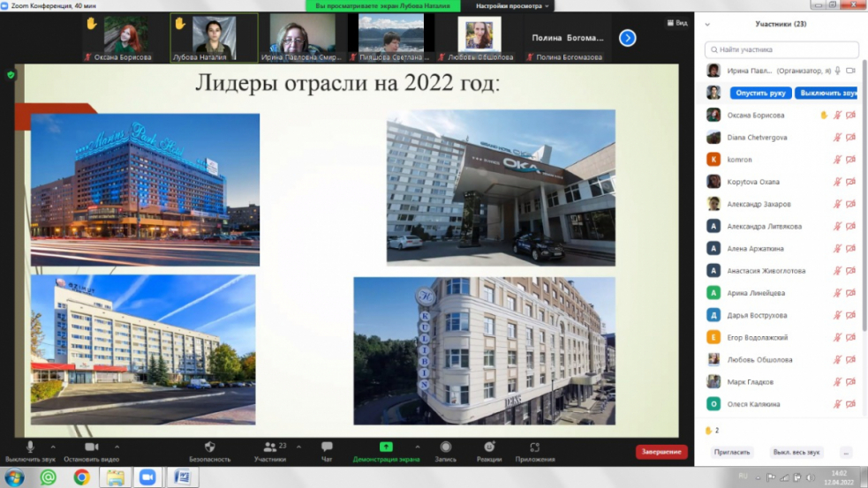Switch layout via Вид button
Image resolution: width=868 pixels, height=488 pixels.
[x=677, y=23]
